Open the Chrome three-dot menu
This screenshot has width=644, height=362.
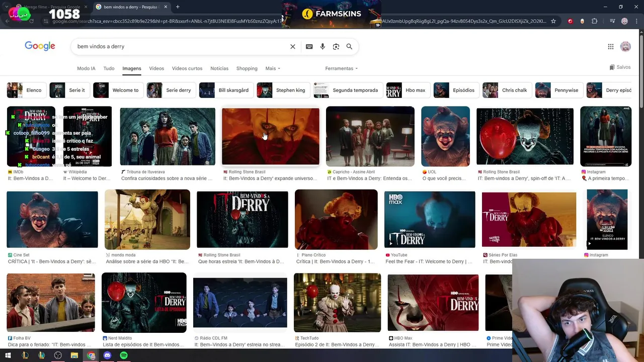[x=635, y=21]
